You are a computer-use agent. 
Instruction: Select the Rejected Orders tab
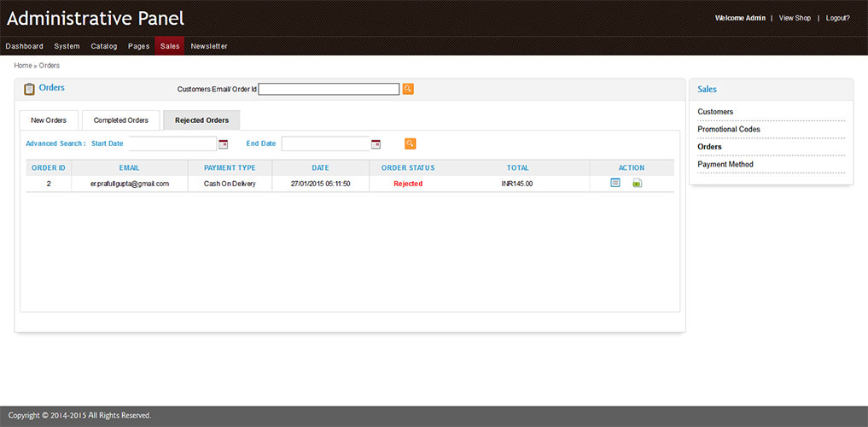click(201, 120)
